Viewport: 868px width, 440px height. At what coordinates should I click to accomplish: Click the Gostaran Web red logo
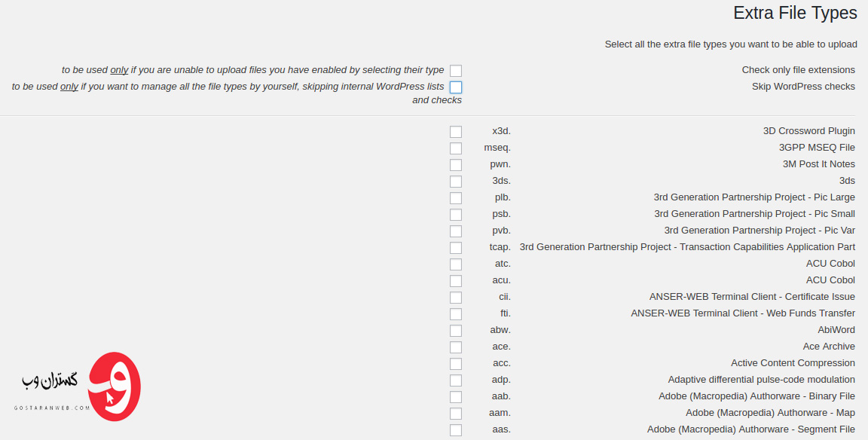(115, 387)
